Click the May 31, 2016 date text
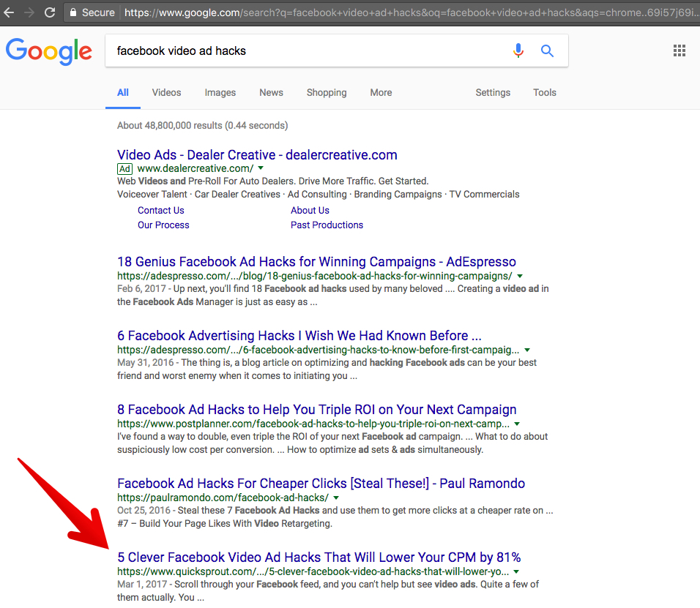This screenshot has width=700, height=608. click(145, 363)
